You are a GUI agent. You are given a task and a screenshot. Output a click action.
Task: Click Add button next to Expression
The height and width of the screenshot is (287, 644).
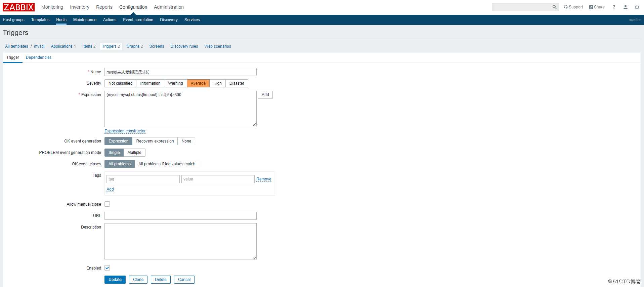click(x=265, y=95)
